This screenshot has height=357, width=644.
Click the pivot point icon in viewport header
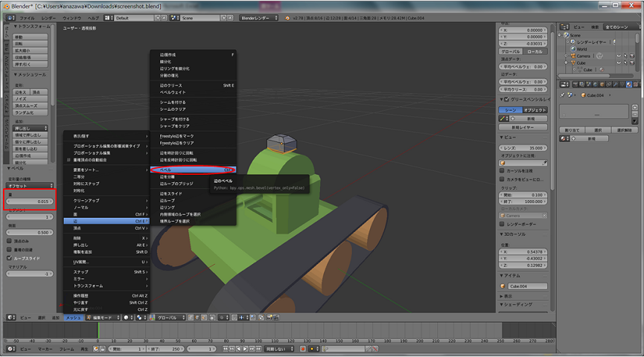(140, 318)
